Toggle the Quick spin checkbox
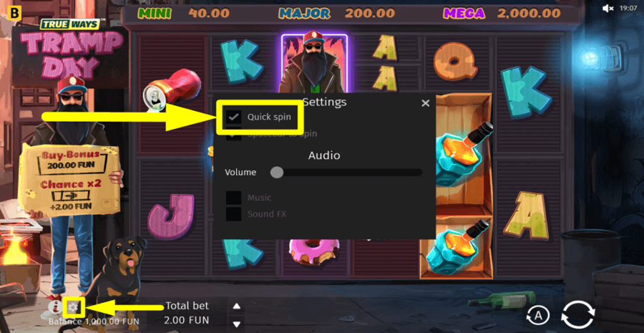The width and height of the screenshot is (644, 333). click(x=234, y=117)
